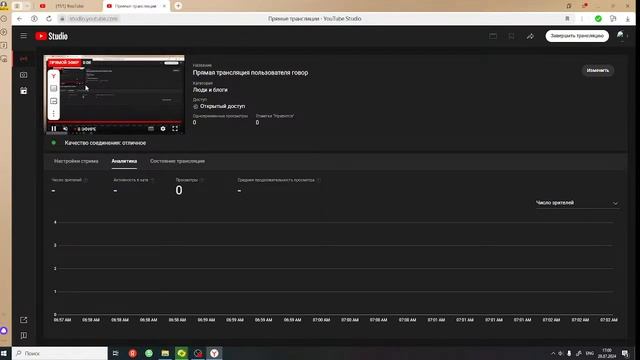Screen dimensions: 640x360
Task: Click the Windows taskbar Поиск search box
Action: pos(60,353)
